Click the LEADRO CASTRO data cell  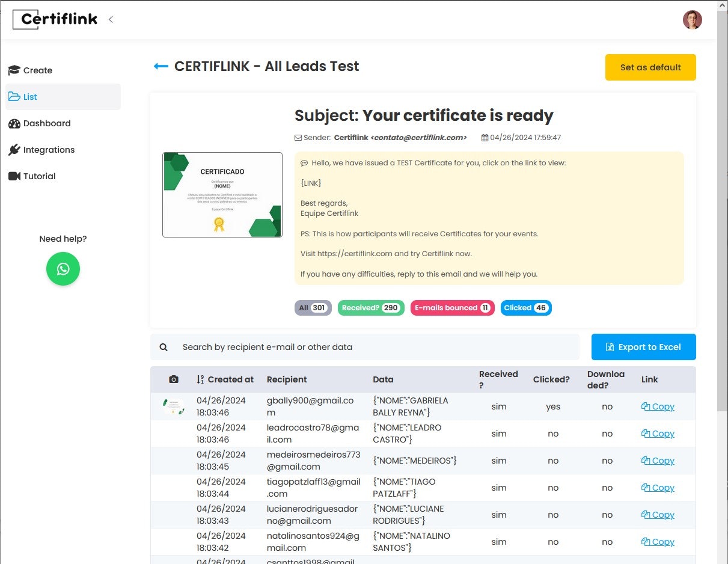[408, 434]
